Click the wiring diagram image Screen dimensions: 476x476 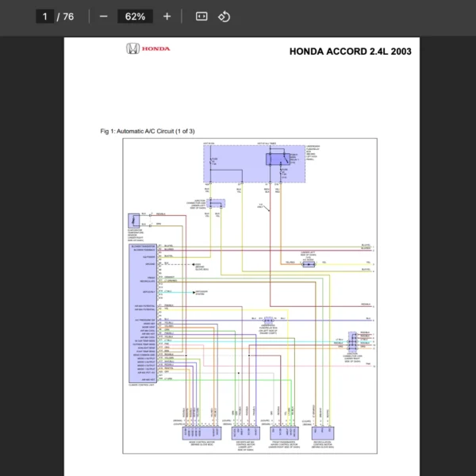coord(250,296)
